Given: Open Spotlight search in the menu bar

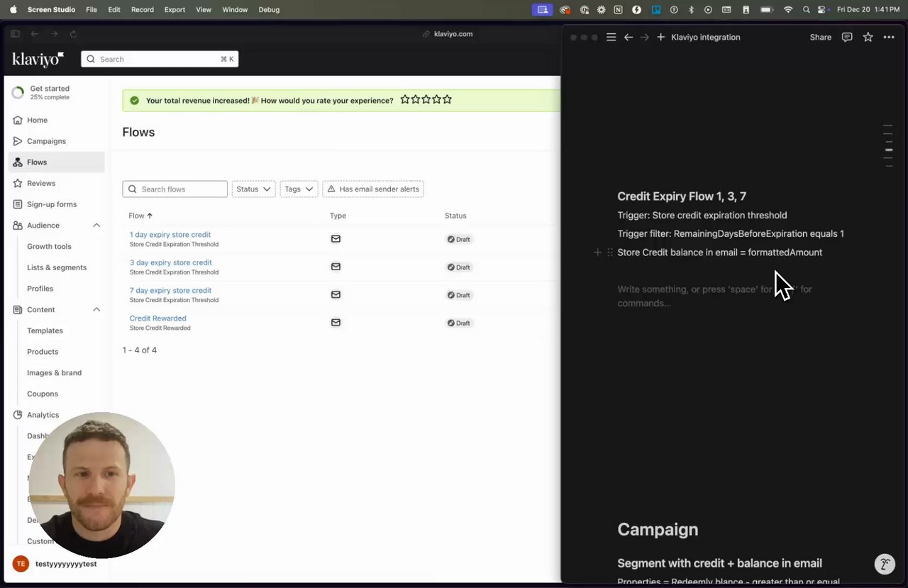Looking at the screenshot, I should click(x=807, y=10).
